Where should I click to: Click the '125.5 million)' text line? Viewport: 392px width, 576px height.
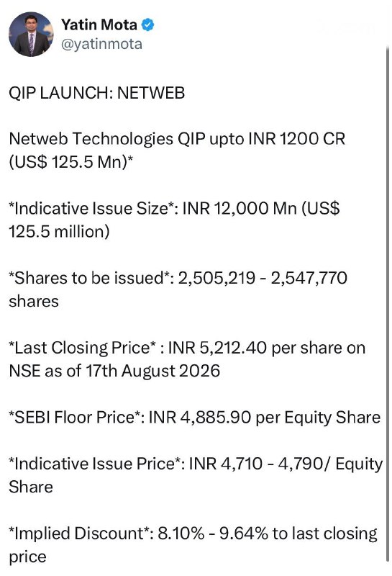point(59,232)
